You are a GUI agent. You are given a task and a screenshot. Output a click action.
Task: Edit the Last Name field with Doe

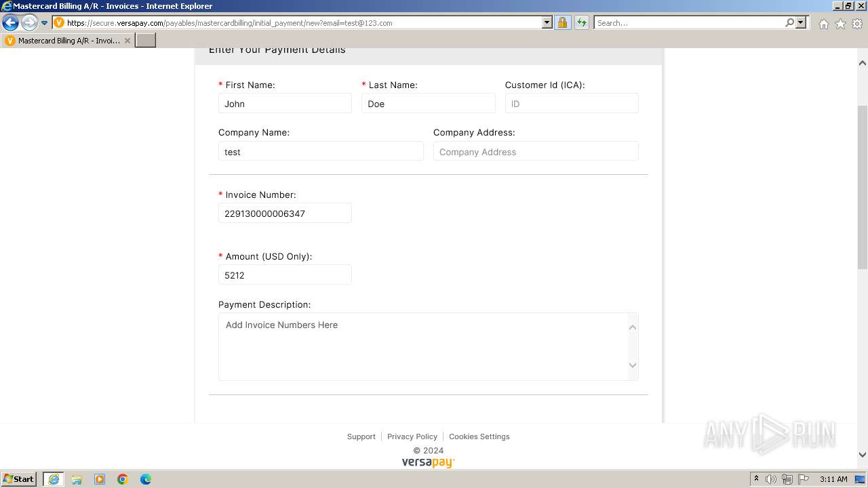(x=429, y=104)
